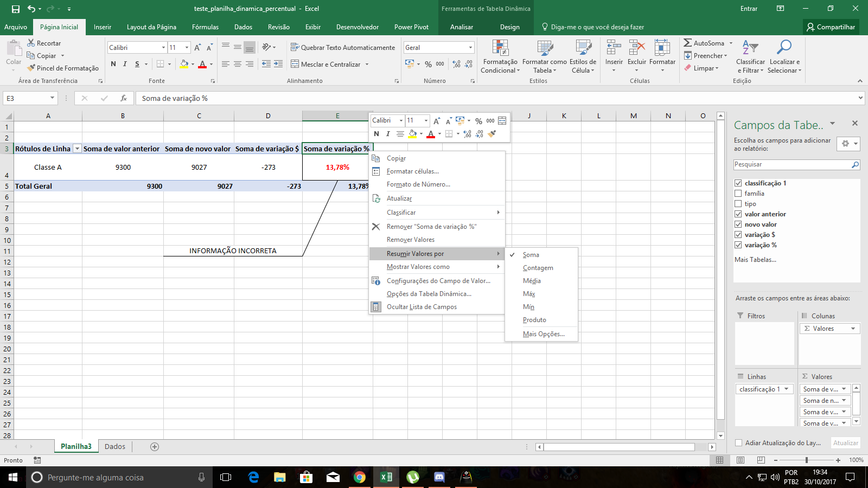Close the Campos da Tabela pane
Image resolution: width=868 pixels, height=488 pixels.
coord(855,124)
